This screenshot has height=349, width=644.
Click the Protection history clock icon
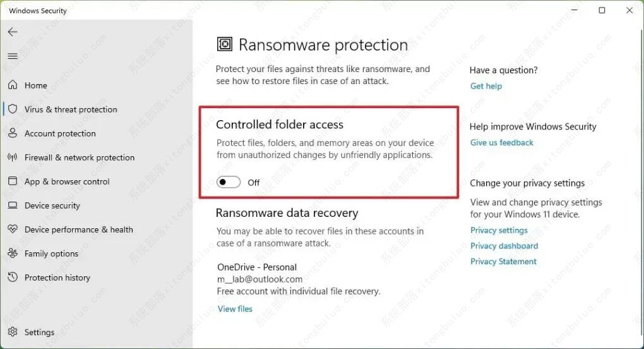13,278
